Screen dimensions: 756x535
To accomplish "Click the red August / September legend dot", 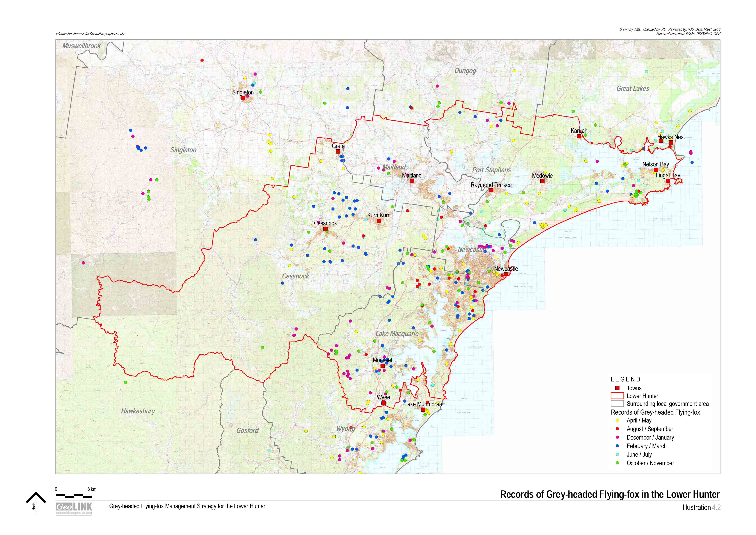I will click(x=617, y=429).
